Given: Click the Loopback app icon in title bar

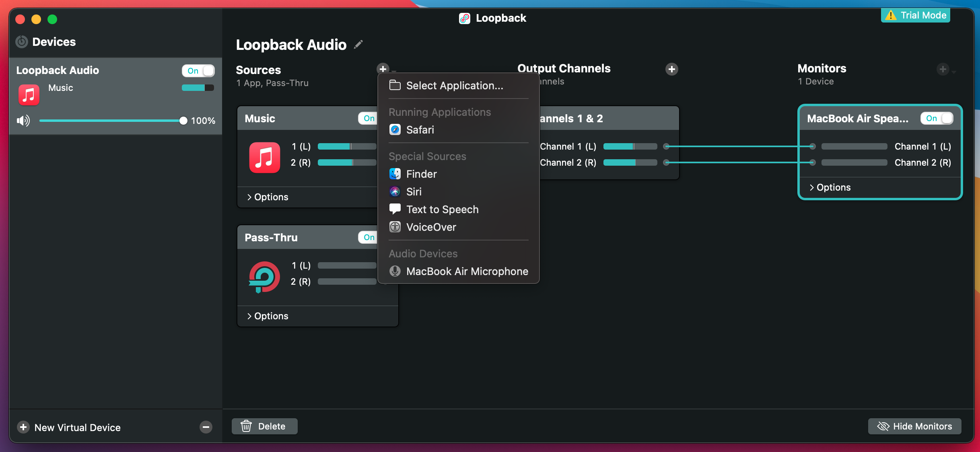Looking at the screenshot, I should click(x=465, y=18).
